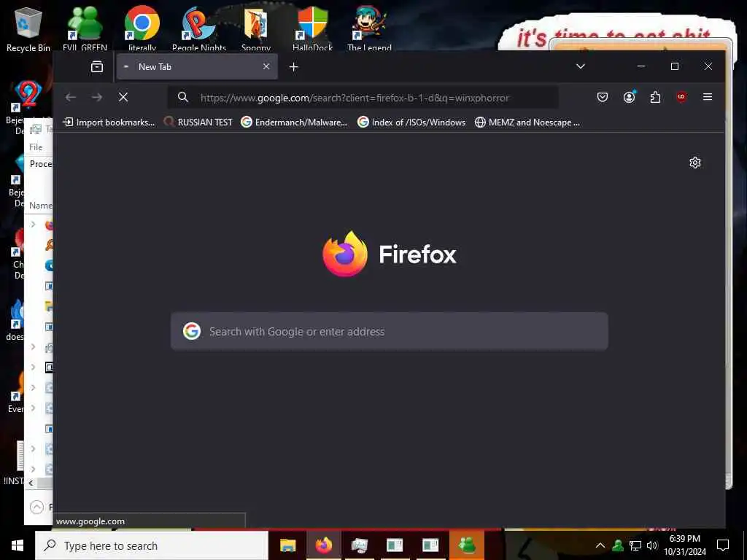Open the Peggle Nights desktop shortcut
Image resolution: width=747 pixels, height=560 pixels.
(x=199, y=28)
